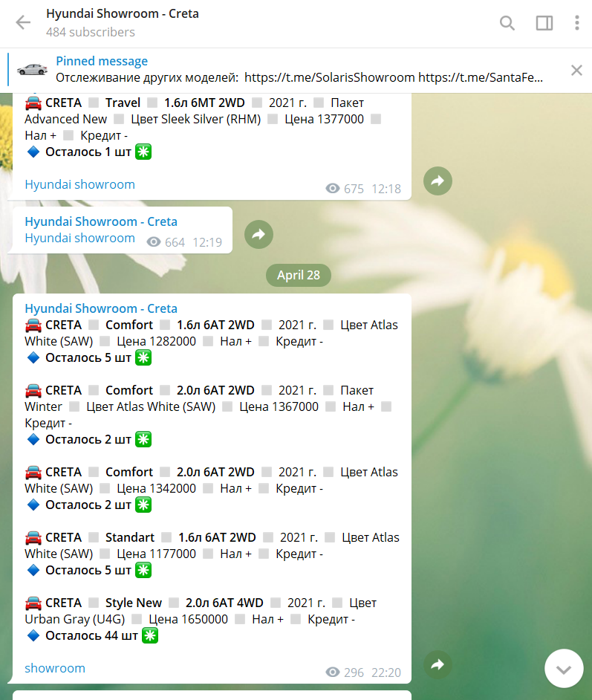The width and height of the screenshot is (592, 700).
Task: Forward the 12:18 message with share arrow
Action: (438, 181)
